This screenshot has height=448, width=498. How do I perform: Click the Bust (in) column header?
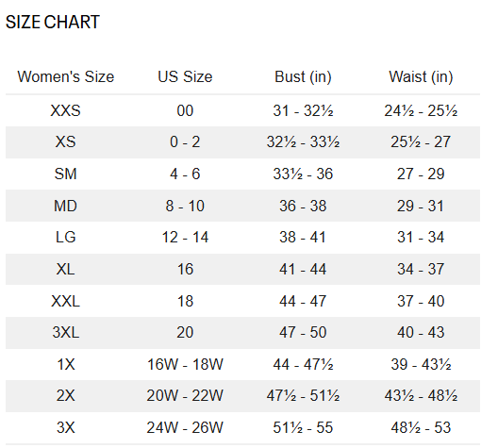coord(303,76)
